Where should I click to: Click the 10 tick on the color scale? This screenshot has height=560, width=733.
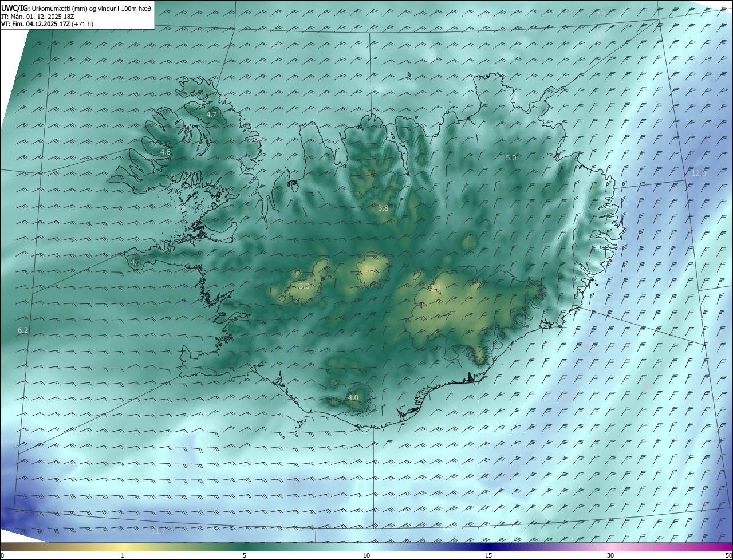pyautogui.click(x=366, y=556)
